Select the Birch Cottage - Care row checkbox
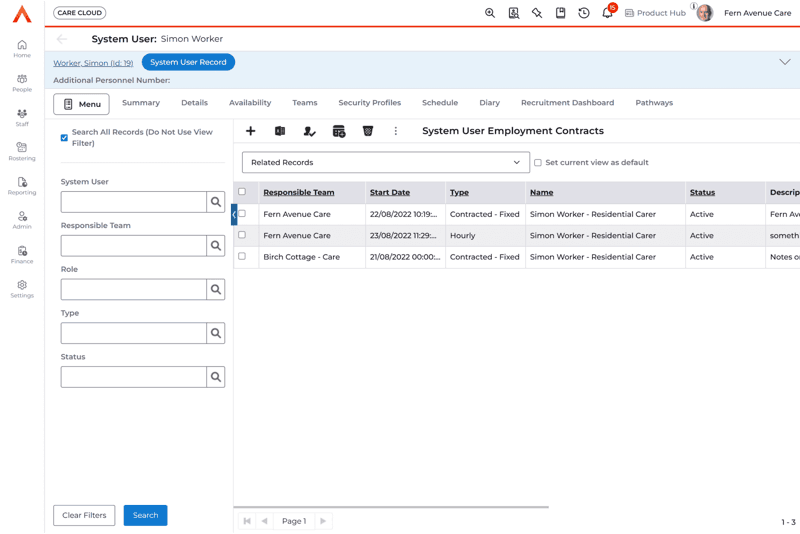The image size is (800, 534). pyautogui.click(x=242, y=257)
